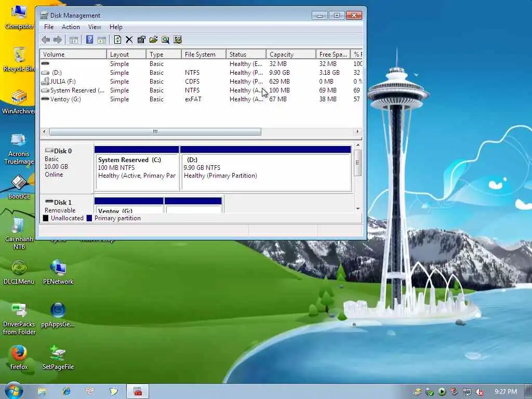
Task: Select the Acronis TrueImage desktop icon
Action: tap(19, 149)
